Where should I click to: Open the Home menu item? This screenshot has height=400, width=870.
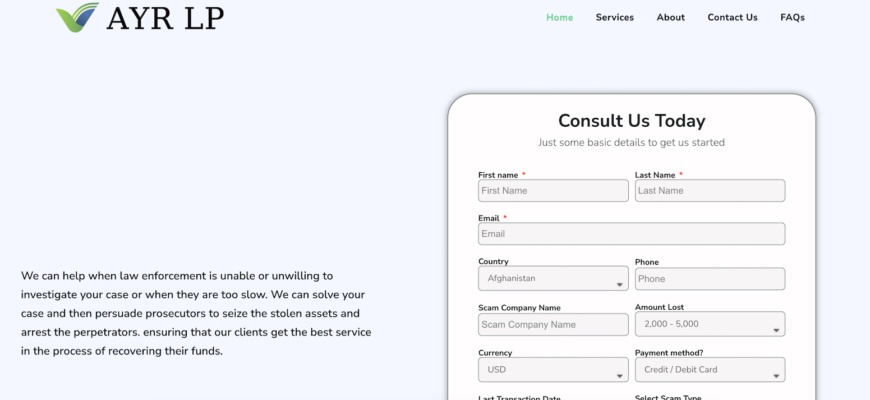pyautogui.click(x=560, y=17)
